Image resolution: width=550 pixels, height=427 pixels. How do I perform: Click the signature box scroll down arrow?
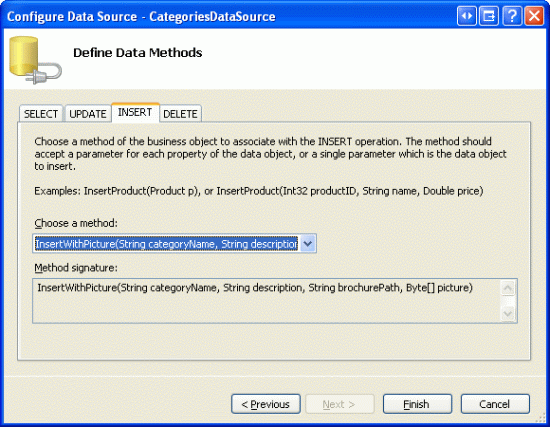tap(508, 313)
